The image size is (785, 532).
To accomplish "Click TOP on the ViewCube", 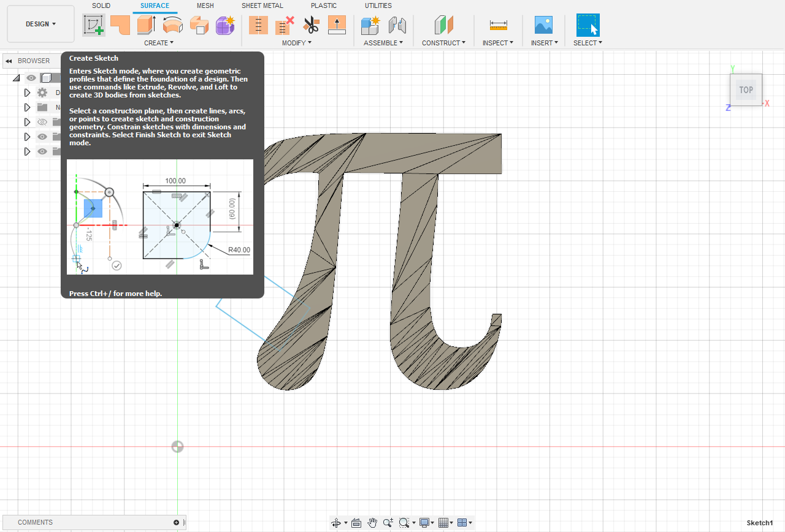I will tap(746, 89).
